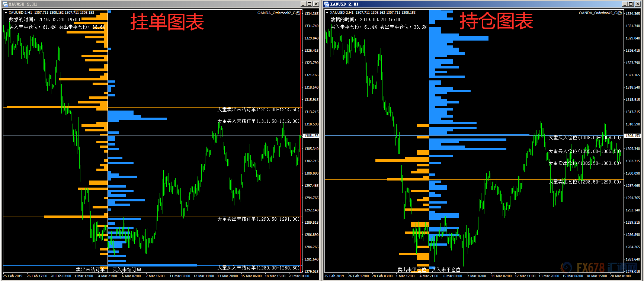
Task: Click the right chart window's title bar icon
Action: pyautogui.click(x=327, y=4)
